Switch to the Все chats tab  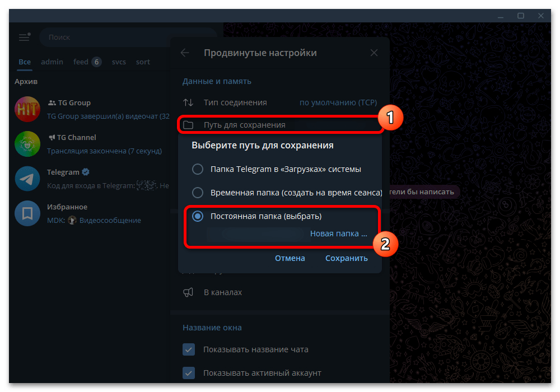pyautogui.click(x=25, y=62)
